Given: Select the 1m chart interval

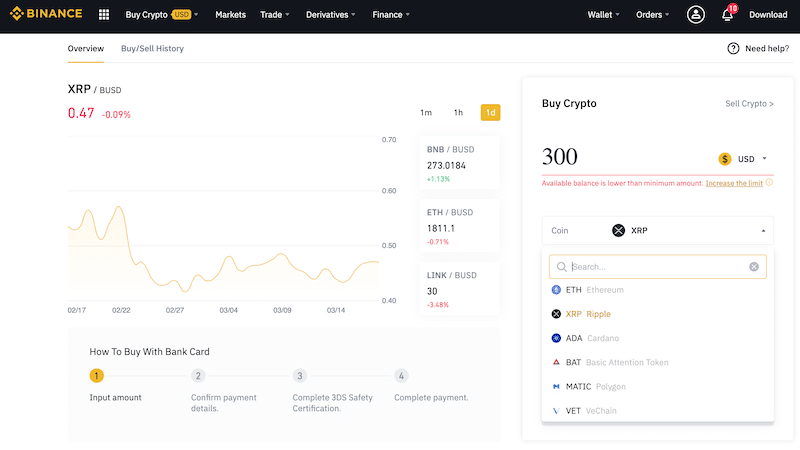Looking at the screenshot, I should [x=426, y=112].
